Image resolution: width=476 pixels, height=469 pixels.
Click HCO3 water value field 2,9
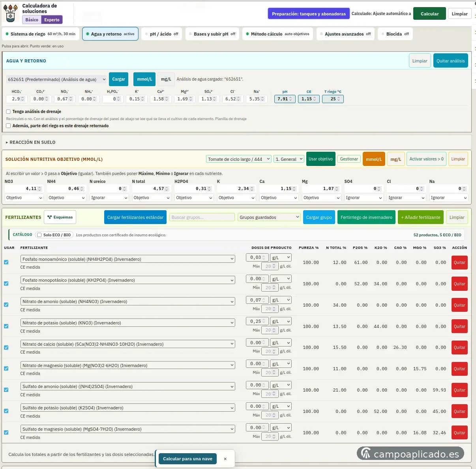pos(17,99)
